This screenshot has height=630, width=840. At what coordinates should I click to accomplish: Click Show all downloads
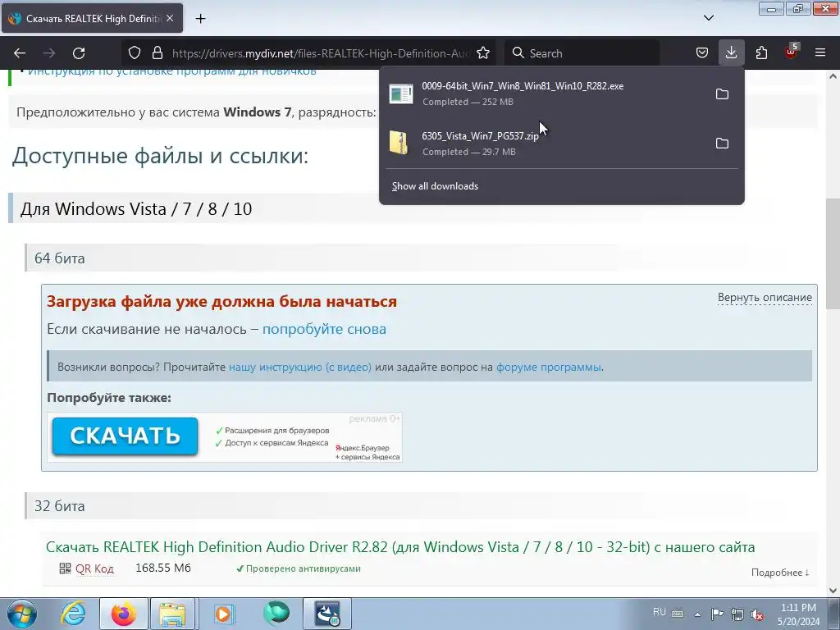(435, 186)
